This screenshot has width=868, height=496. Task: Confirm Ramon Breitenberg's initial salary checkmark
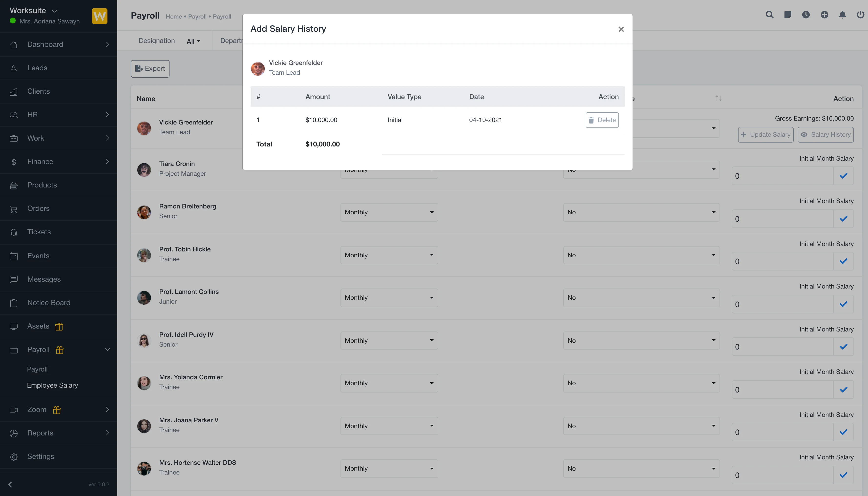click(x=843, y=219)
